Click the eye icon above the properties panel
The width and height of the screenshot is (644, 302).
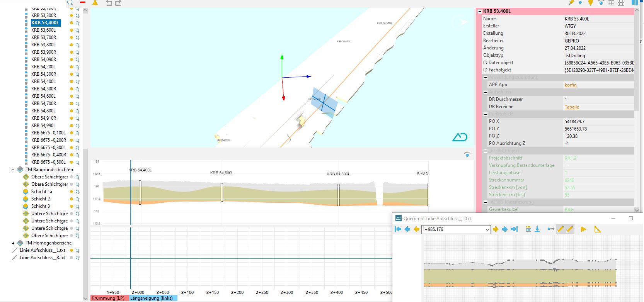pyautogui.click(x=601, y=3)
